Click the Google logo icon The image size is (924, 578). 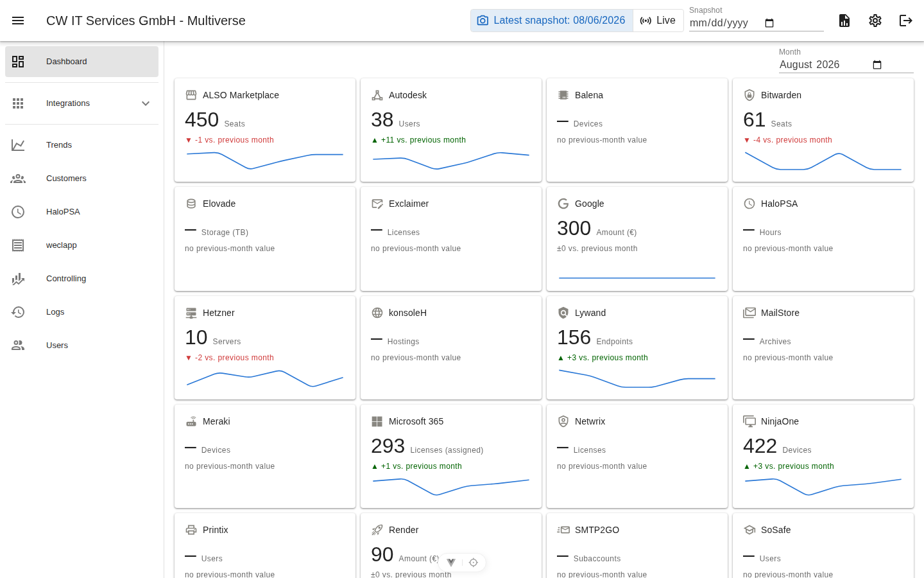[563, 204]
